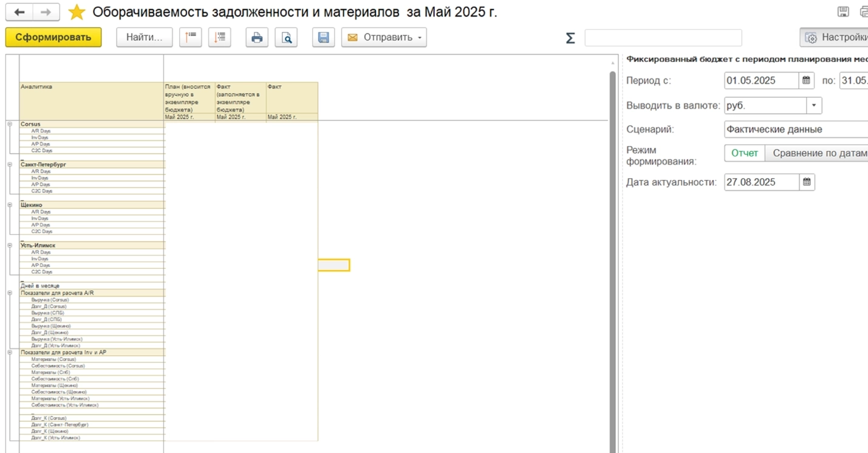This screenshot has height=453, width=868.
Task: Select the "Показатели для расчета A/R" row
Action: click(x=92, y=292)
